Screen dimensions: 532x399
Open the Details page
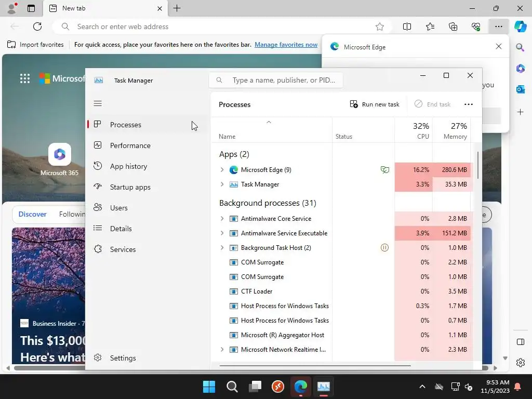[x=148, y=229]
